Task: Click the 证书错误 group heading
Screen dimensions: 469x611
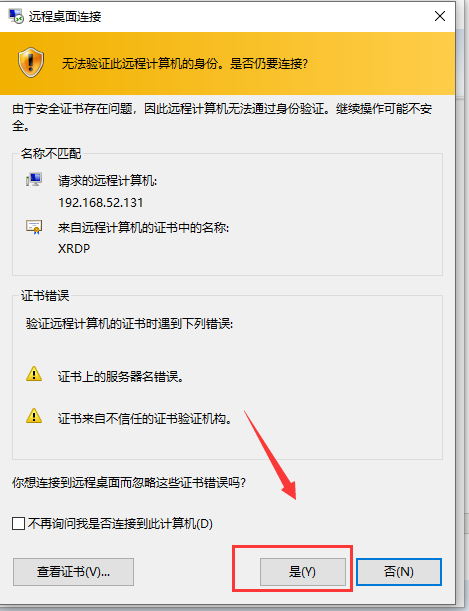Action: [45, 296]
